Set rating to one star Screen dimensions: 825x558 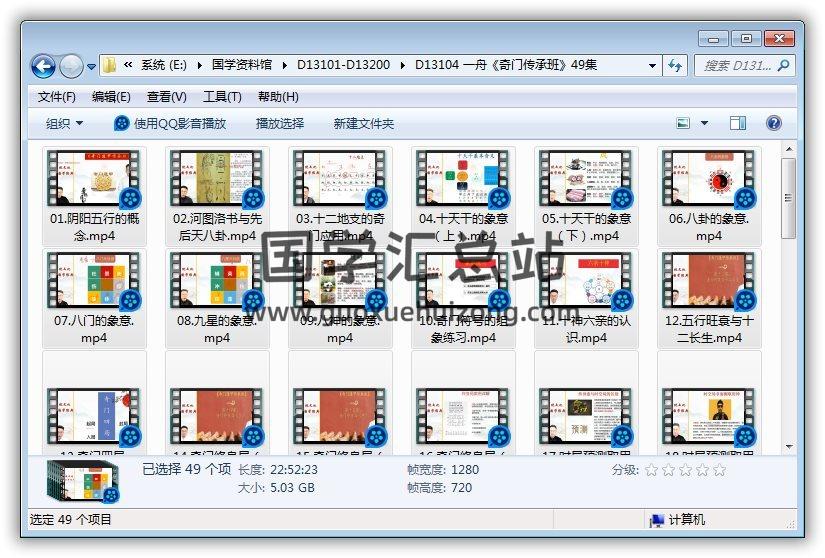point(651,470)
